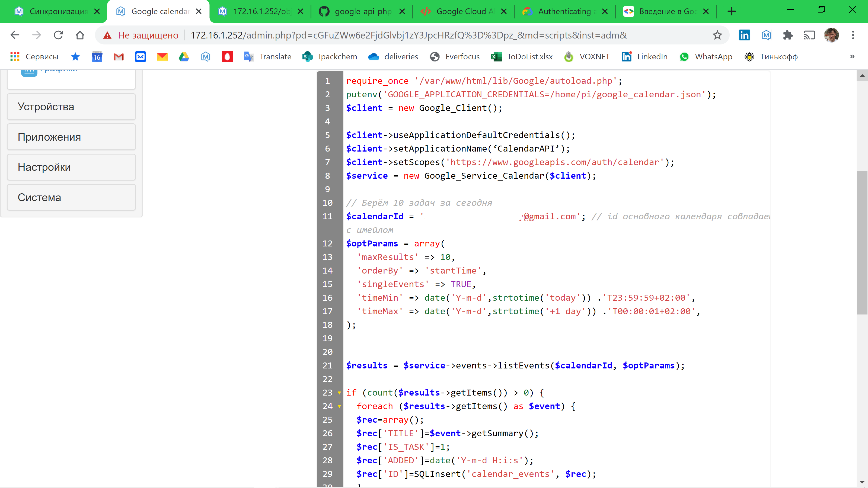Screen dimensions: 868x488
Task: Click the browser extensions puzzle icon
Action: point(788,35)
